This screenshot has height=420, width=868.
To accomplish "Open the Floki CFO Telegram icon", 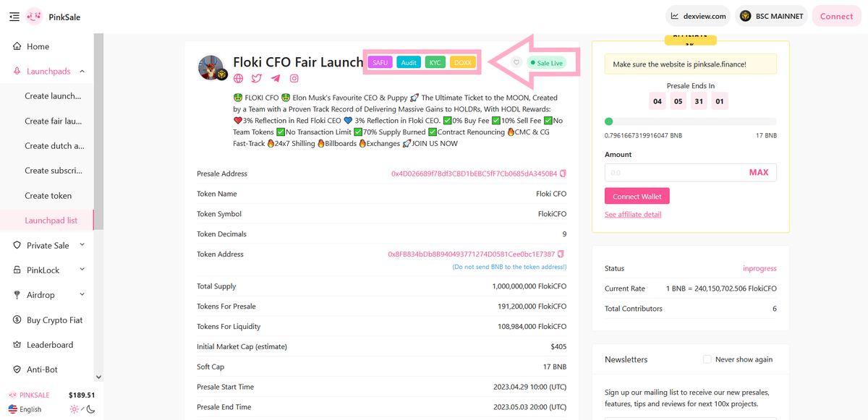I will point(276,78).
